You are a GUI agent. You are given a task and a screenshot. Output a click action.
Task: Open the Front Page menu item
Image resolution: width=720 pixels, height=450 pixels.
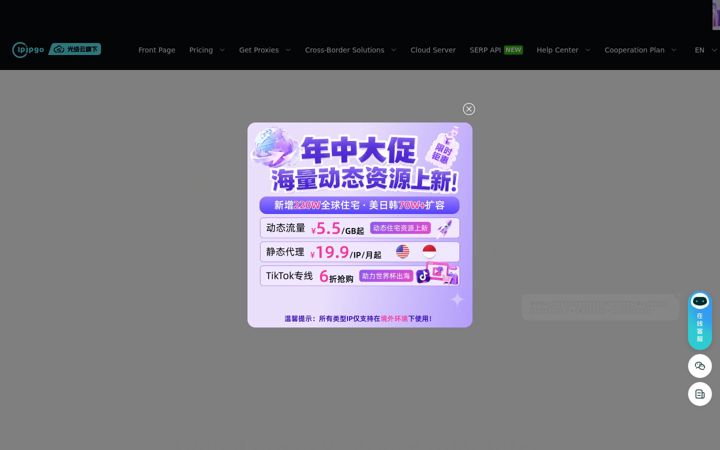157,50
